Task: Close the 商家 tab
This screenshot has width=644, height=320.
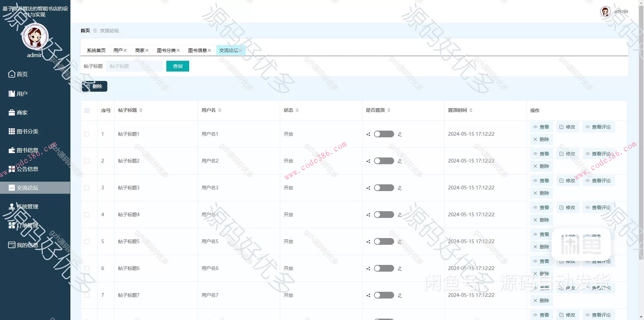Action: point(147,50)
